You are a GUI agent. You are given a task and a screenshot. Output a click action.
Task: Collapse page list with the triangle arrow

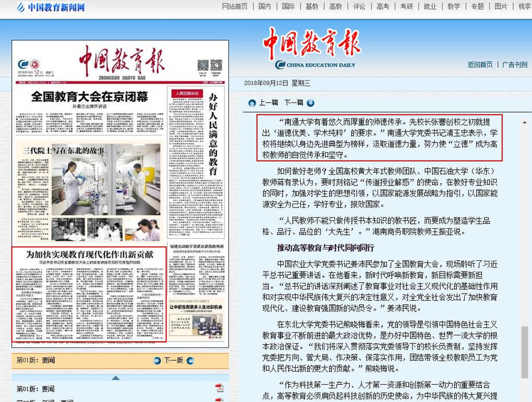[116, 377]
